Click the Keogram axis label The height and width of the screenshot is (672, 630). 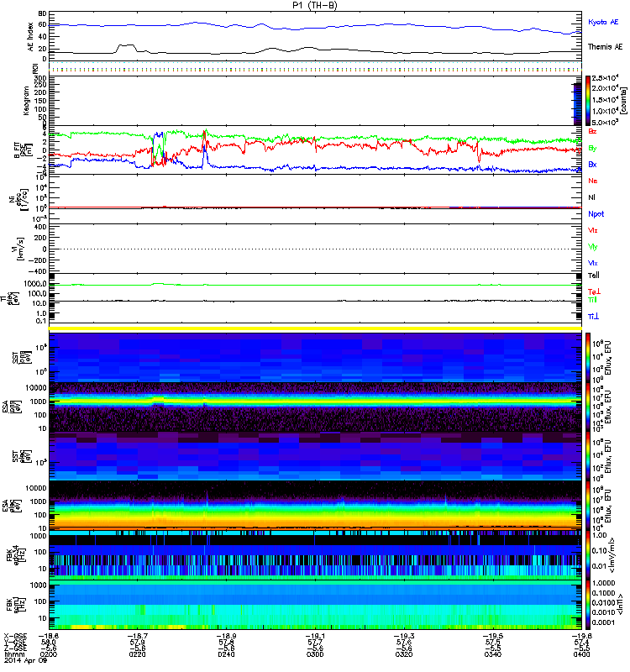(x=26, y=100)
